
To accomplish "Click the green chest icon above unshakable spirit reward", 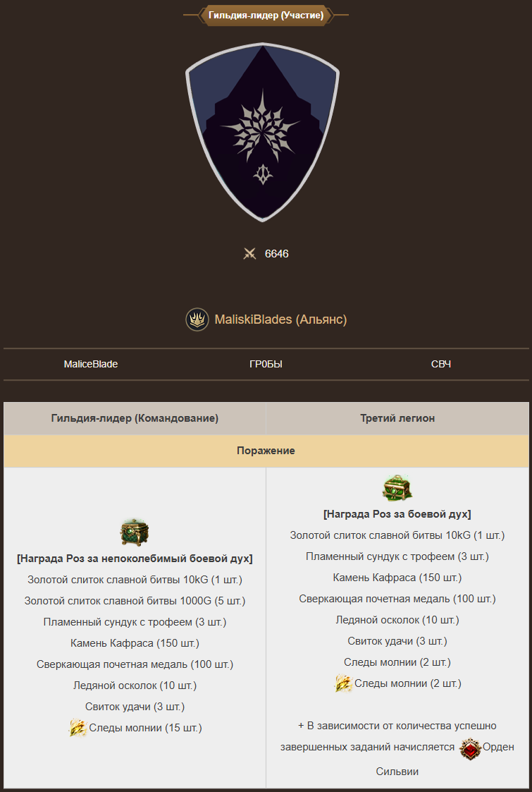I will click(135, 532).
